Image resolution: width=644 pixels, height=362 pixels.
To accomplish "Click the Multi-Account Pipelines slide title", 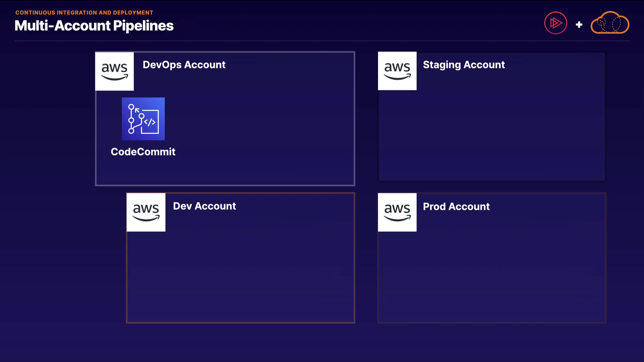I will click(94, 26).
